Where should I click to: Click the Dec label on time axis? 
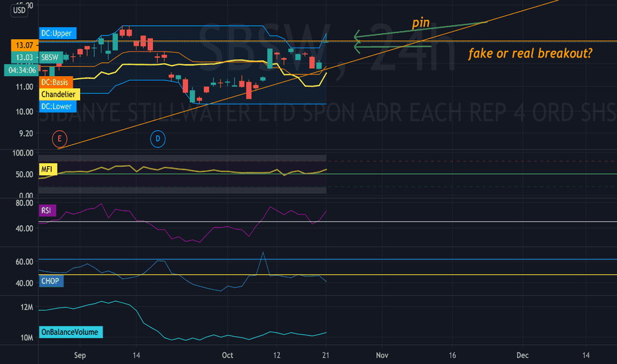point(522,355)
